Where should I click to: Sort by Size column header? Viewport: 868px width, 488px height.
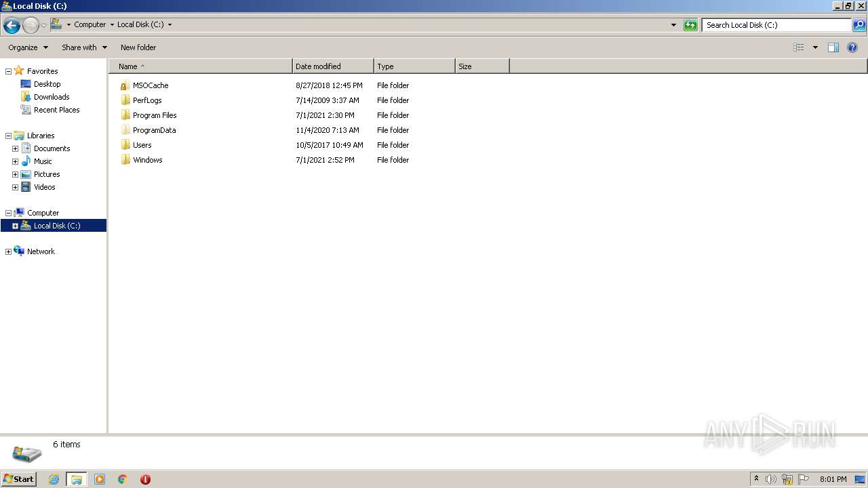coord(482,66)
